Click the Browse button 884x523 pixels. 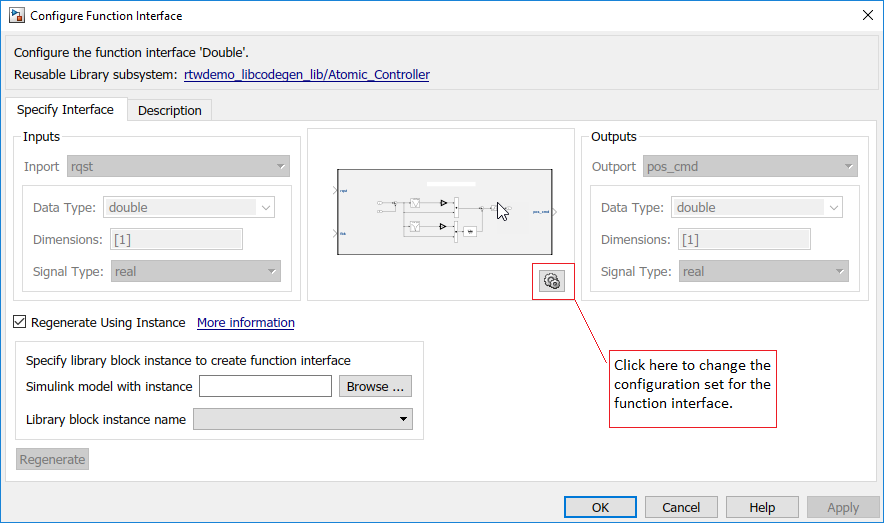point(375,386)
